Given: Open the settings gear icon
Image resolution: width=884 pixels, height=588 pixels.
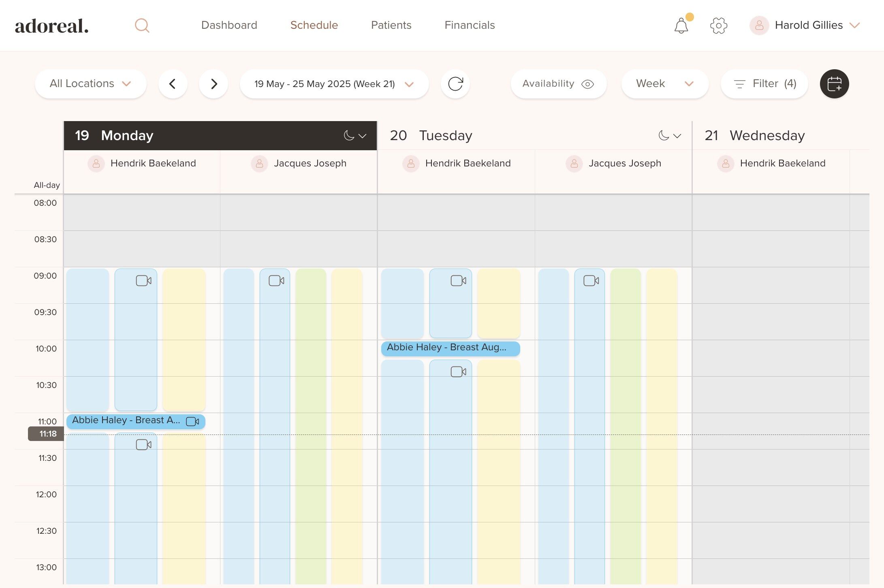Looking at the screenshot, I should coord(718,26).
